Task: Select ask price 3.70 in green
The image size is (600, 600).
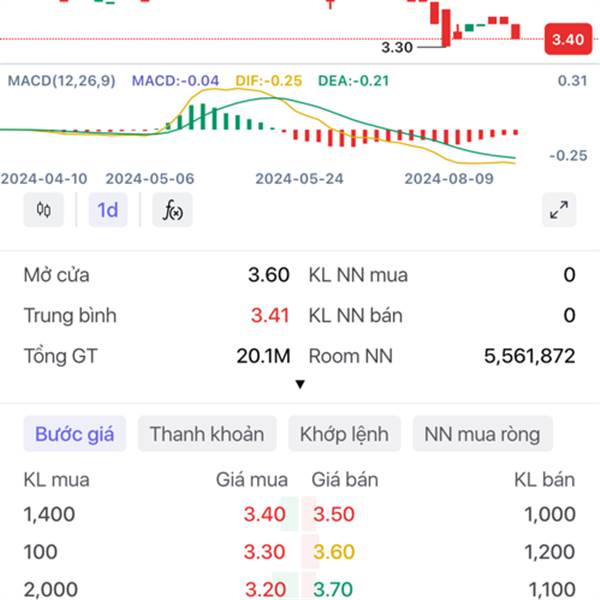Action: coord(333,589)
